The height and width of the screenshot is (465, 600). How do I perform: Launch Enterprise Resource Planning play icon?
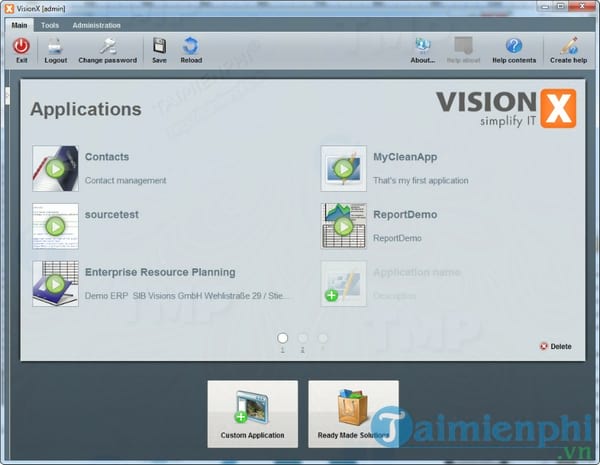55,284
